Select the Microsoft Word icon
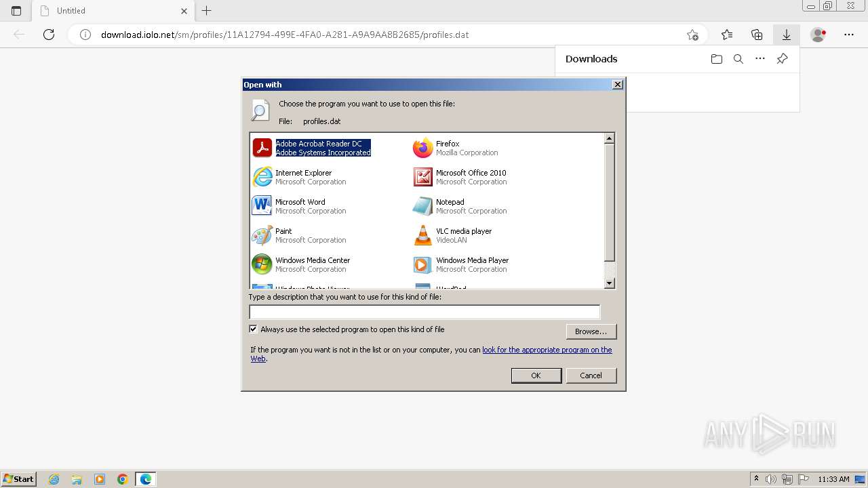This screenshot has height=488, width=868. [x=262, y=206]
